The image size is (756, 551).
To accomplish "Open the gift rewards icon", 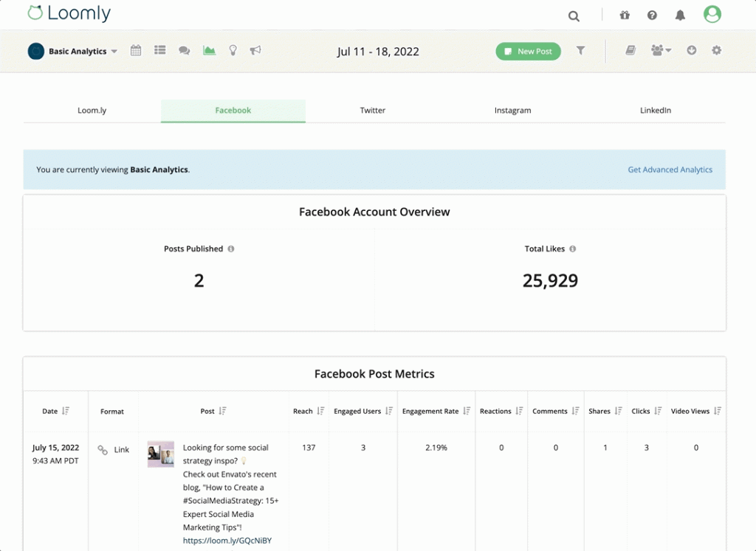I will (624, 15).
